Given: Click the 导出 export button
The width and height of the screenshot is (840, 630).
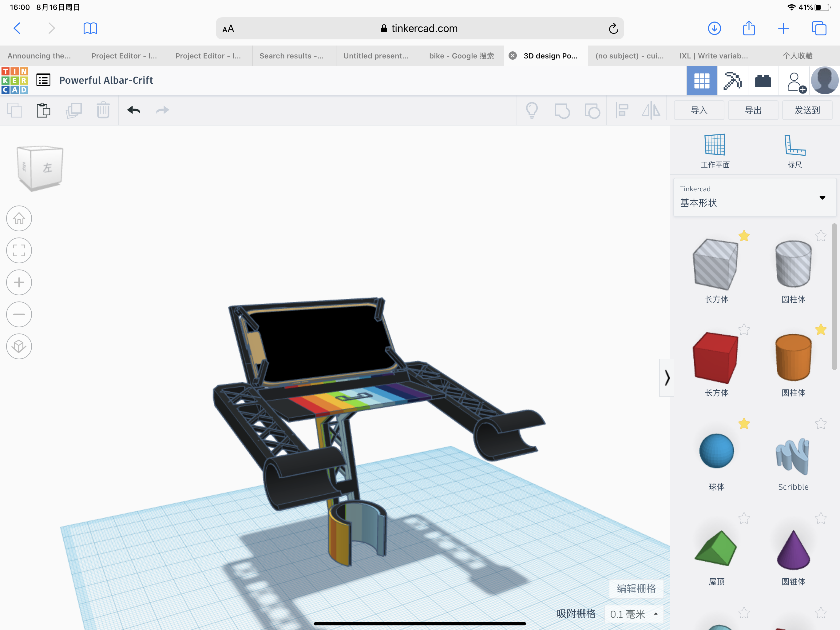Looking at the screenshot, I should click(x=753, y=110).
